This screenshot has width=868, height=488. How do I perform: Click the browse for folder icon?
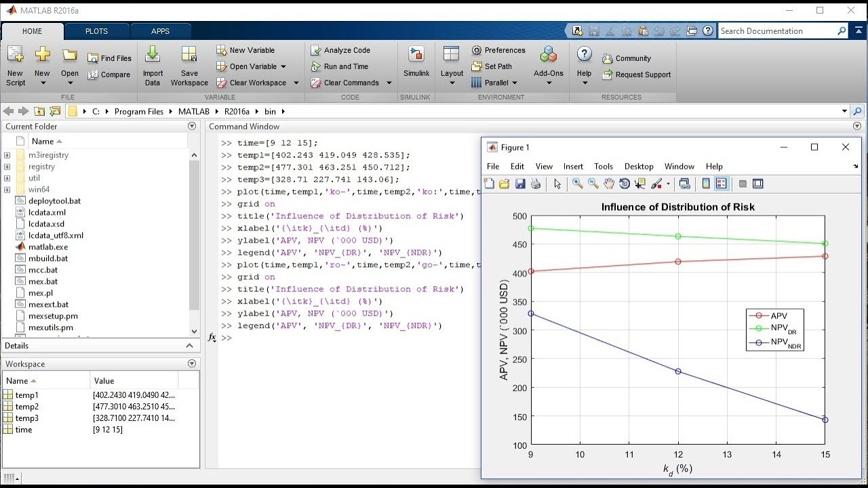(55, 111)
